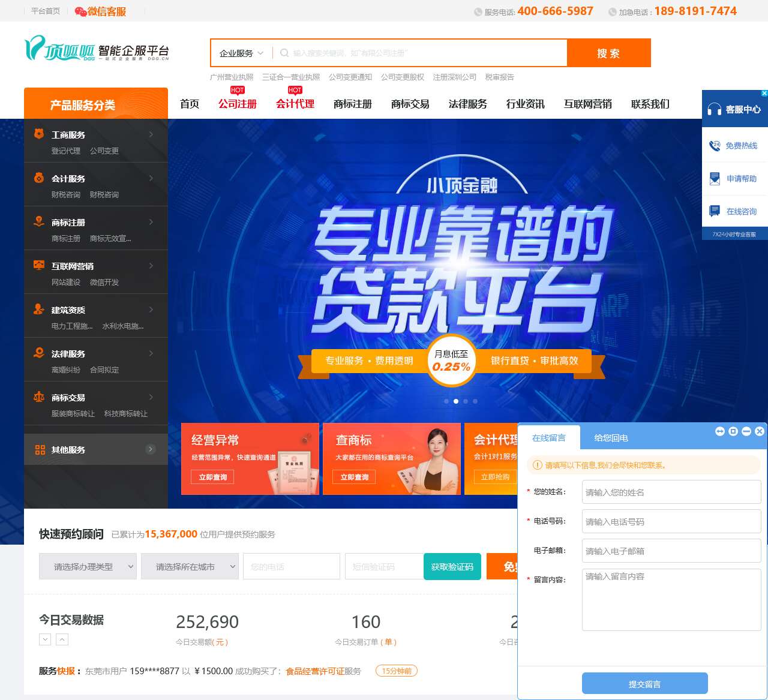Viewport: 768px width, 700px height.
Task: Click the 网站建设 link under 互联网营销
Action: tap(66, 282)
